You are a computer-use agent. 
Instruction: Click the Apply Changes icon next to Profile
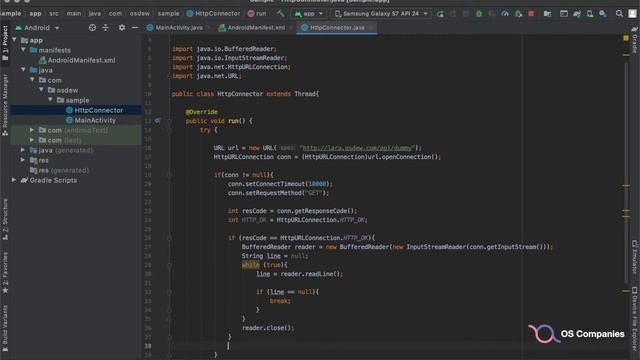(x=518, y=14)
